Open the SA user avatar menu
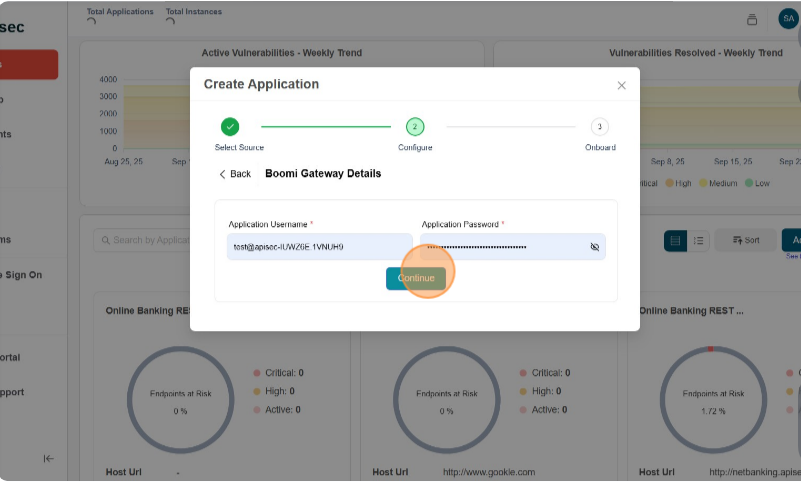The width and height of the screenshot is (801, 482). [x=788, y=18]
